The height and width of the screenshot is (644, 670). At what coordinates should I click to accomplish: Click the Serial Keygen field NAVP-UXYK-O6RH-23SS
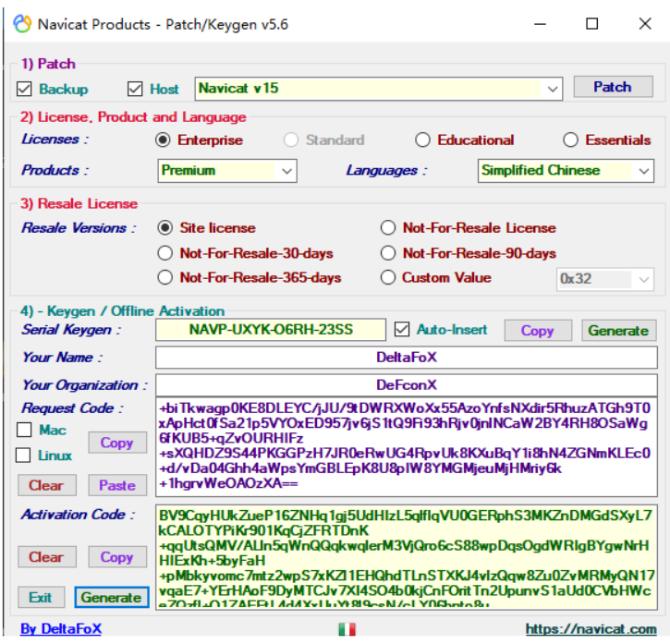pos(271,330)
